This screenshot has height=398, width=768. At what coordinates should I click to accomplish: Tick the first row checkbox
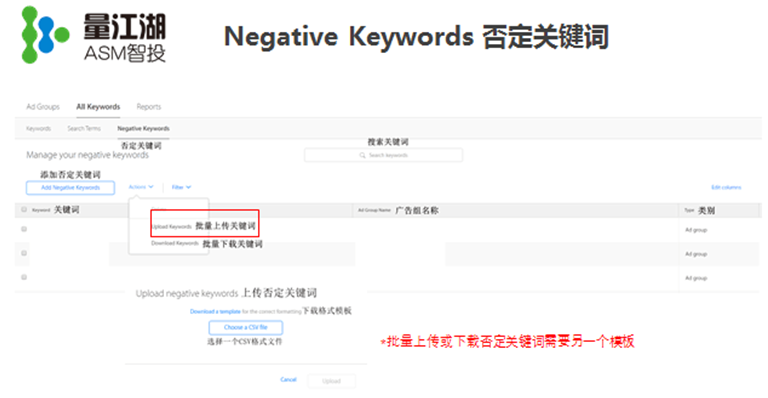[24, 229]
